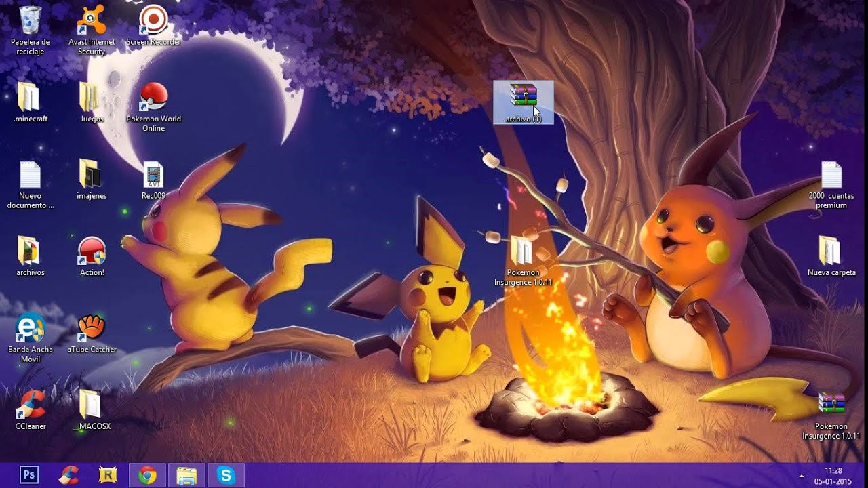The height and width of the screenshot is (488, 868).
Task: Click the highlighted archivo (1) RAR archive
Action: click(x=524, y=102)
